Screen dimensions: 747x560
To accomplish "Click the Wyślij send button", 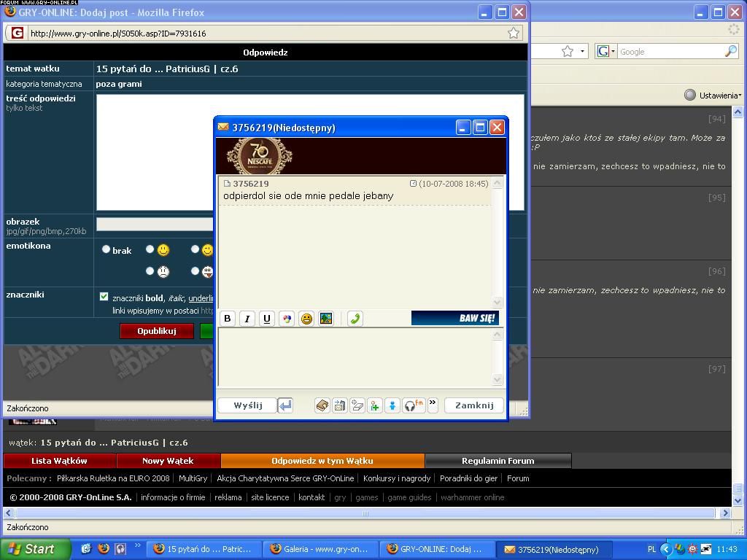I will point(248,405).
